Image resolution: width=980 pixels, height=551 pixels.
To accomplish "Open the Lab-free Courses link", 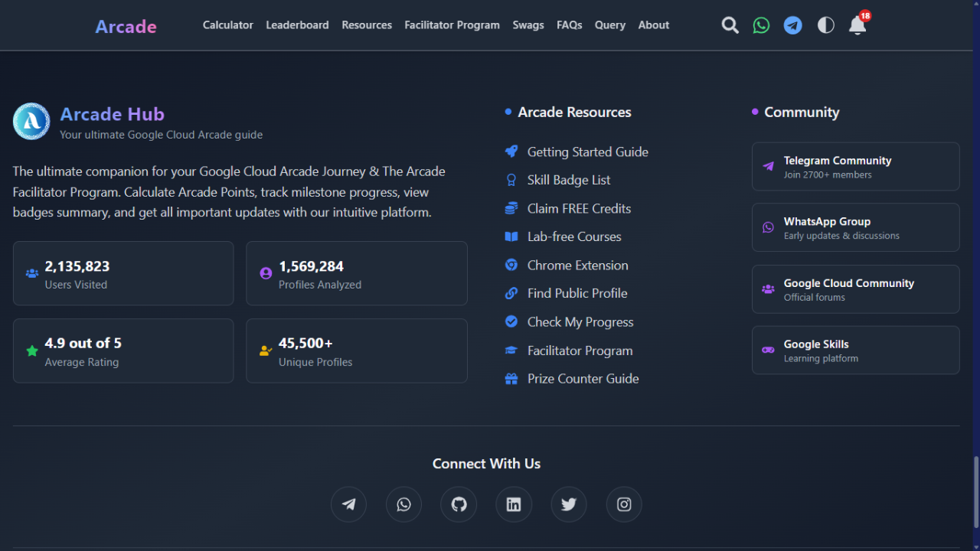I will pyautogui.click(x=574, y=236).
